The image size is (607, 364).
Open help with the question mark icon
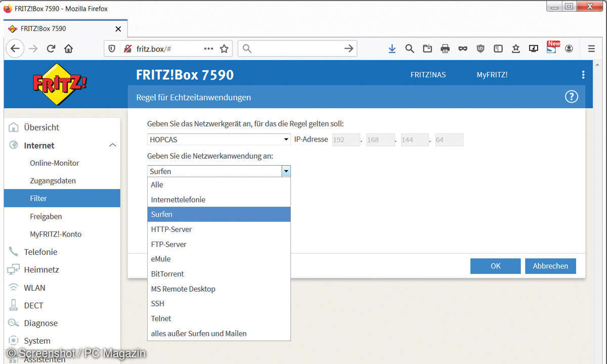pos(571,97)
